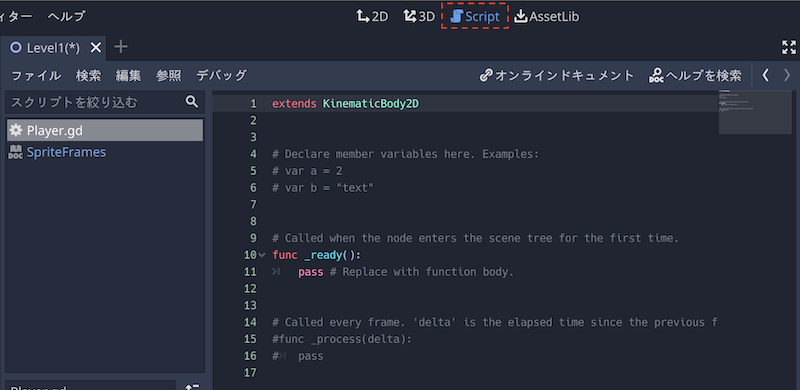Click the code minimap preview
800x390 pixels.
pos(755,112)
